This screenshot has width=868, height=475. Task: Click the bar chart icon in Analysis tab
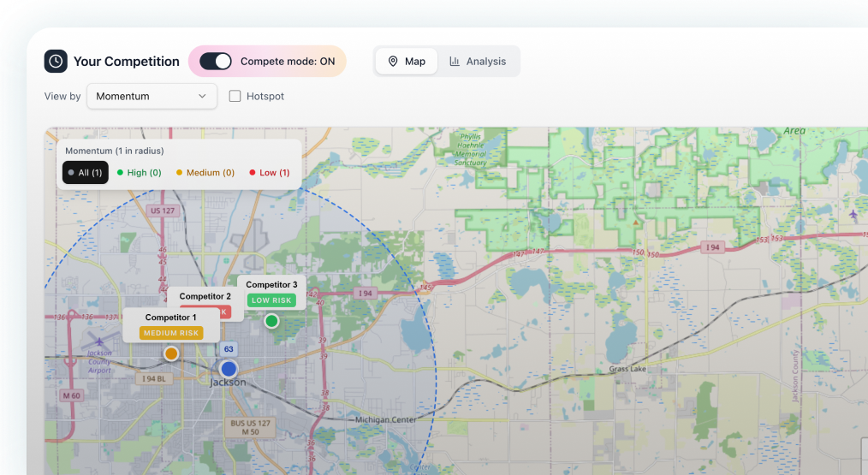(x=455, y=62)
